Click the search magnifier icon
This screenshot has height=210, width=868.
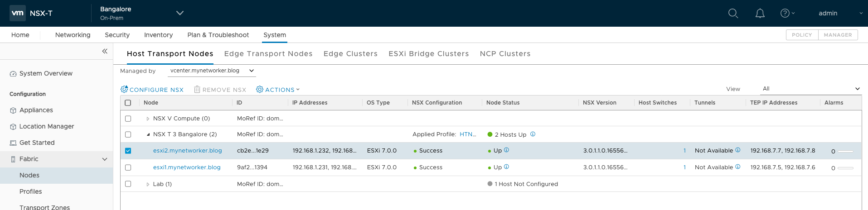click(x=733, y=14)
